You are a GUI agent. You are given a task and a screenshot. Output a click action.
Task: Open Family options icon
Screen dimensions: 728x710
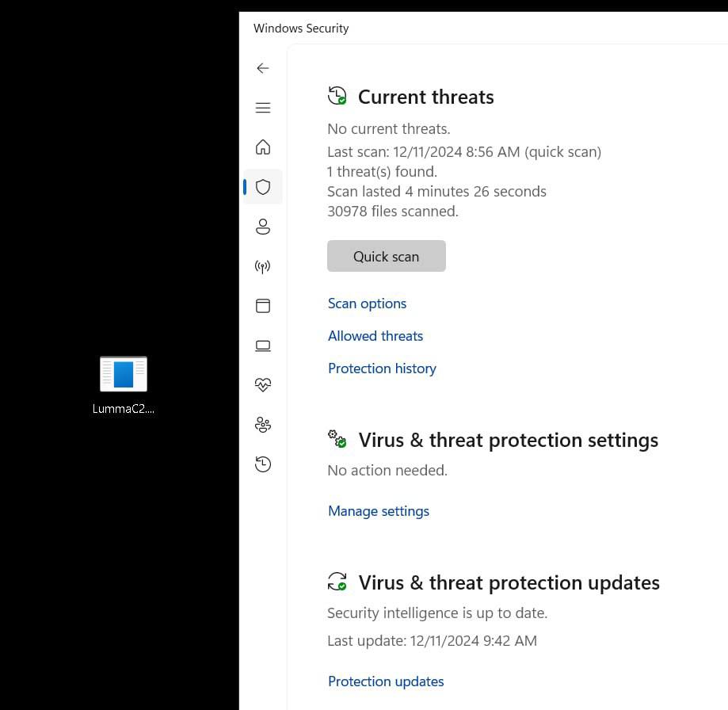263,425
